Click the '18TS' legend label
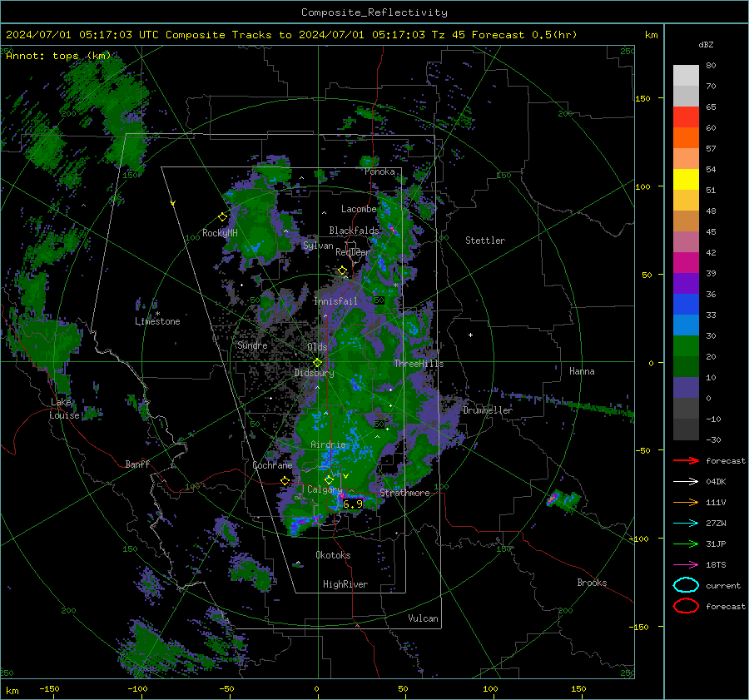 [x=716, y=565]
